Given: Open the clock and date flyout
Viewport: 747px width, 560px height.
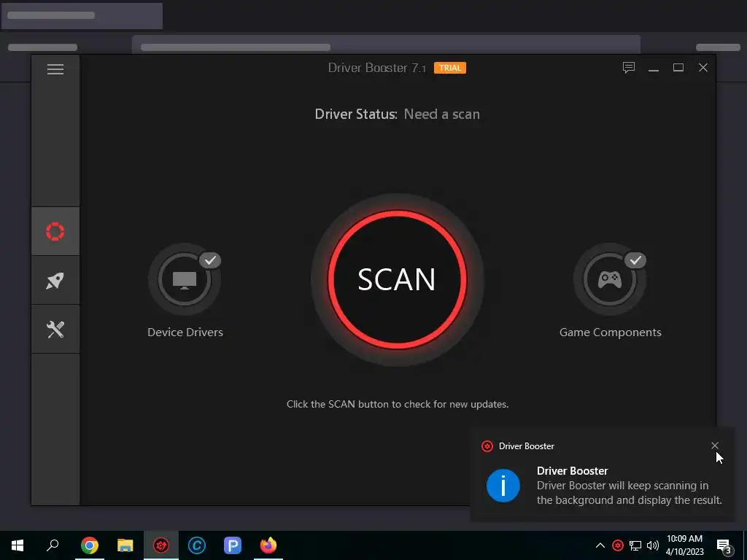Looking at the screenshot, I should tap(684, 545).
